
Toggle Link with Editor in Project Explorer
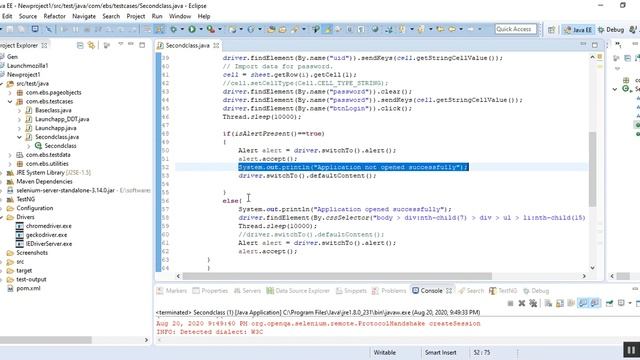(91, 45)
